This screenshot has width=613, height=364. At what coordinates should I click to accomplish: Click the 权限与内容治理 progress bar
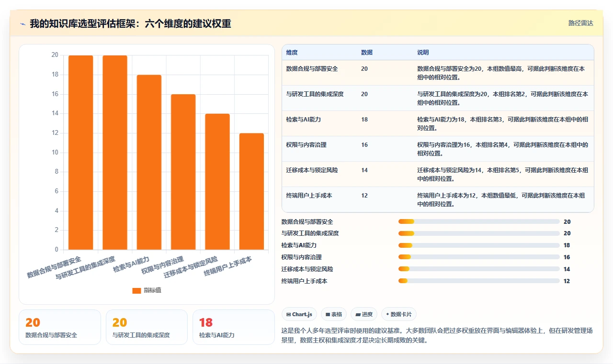tap(479, 257)
